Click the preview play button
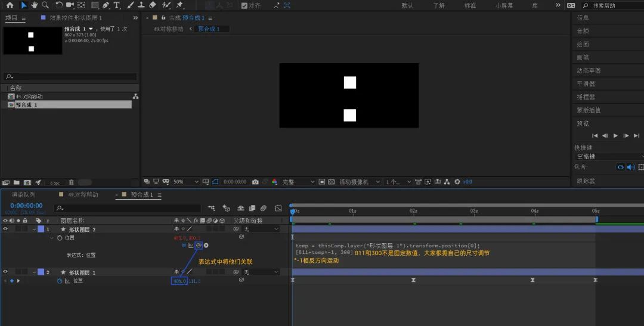644x326 pixels. pyautogui.click(x=615, y=135)
